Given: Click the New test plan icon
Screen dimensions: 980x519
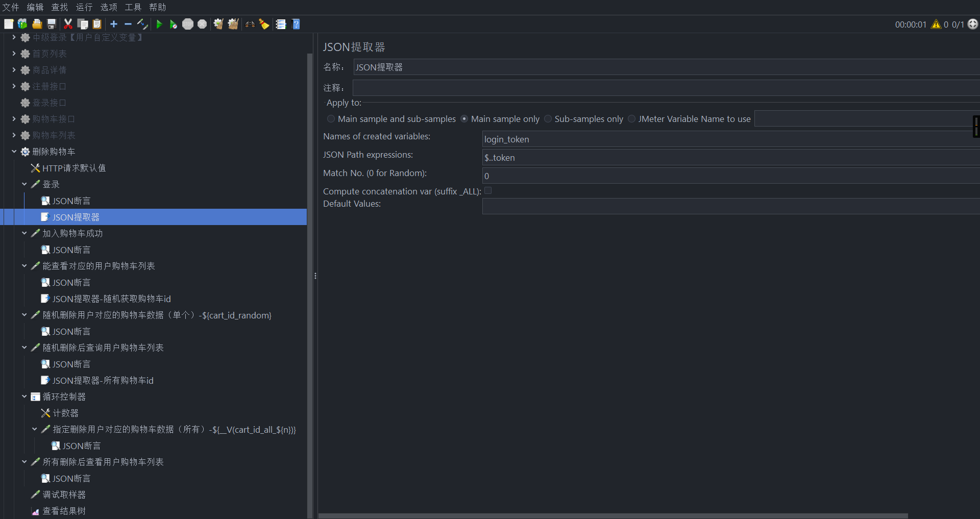Looking at the screenshot, I should click(9, 24).
